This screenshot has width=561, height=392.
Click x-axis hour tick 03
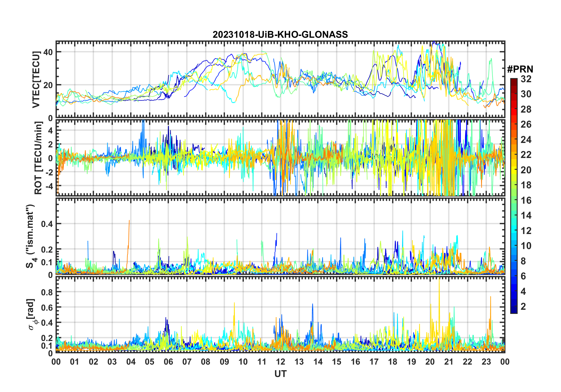coord(112,362)
